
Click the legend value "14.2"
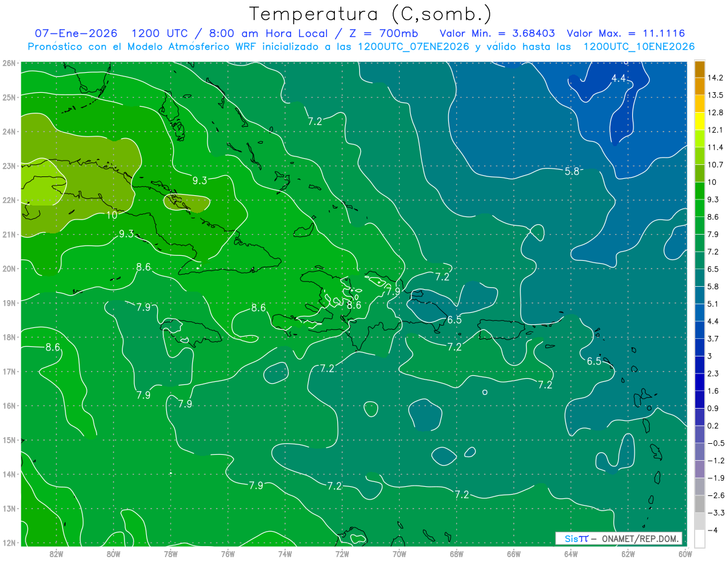point(715,78)
